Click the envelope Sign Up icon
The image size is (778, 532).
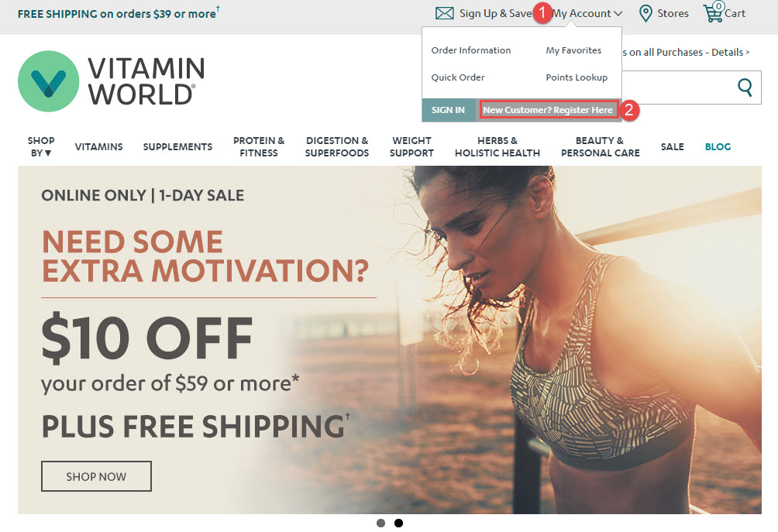click(444, 13)
